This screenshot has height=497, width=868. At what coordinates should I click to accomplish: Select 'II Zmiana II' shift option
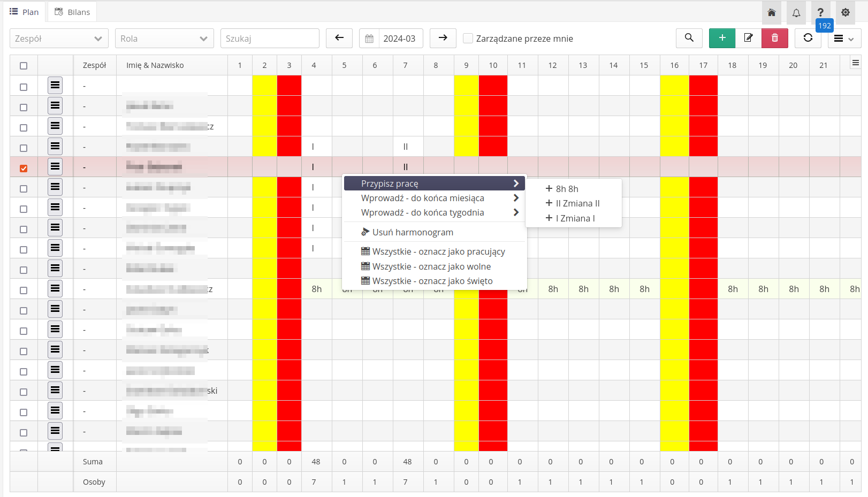pyautogui.click(x=577, y=203)
